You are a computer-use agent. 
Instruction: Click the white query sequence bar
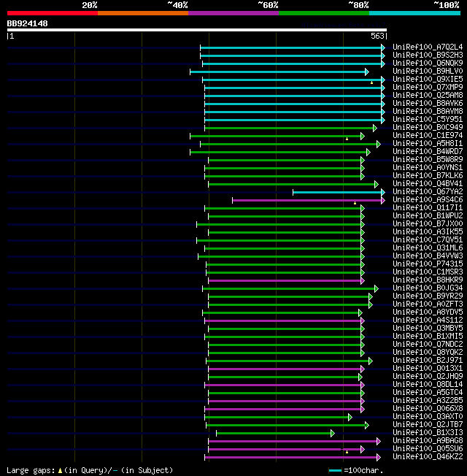[x=197, y=30]
